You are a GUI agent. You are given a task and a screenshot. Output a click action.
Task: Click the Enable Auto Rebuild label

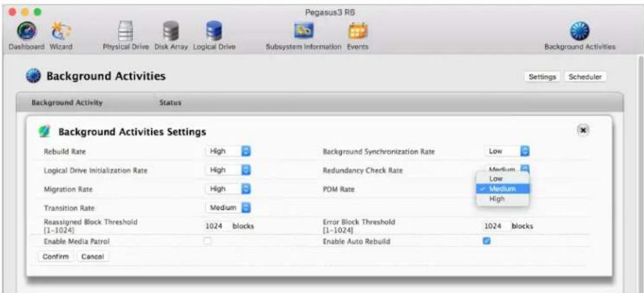[356, 241]
